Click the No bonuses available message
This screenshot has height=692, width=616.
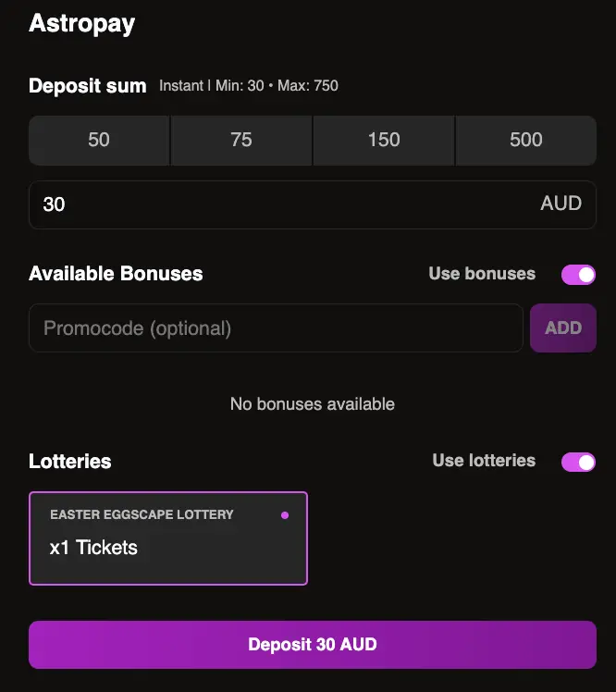[313, 403]
